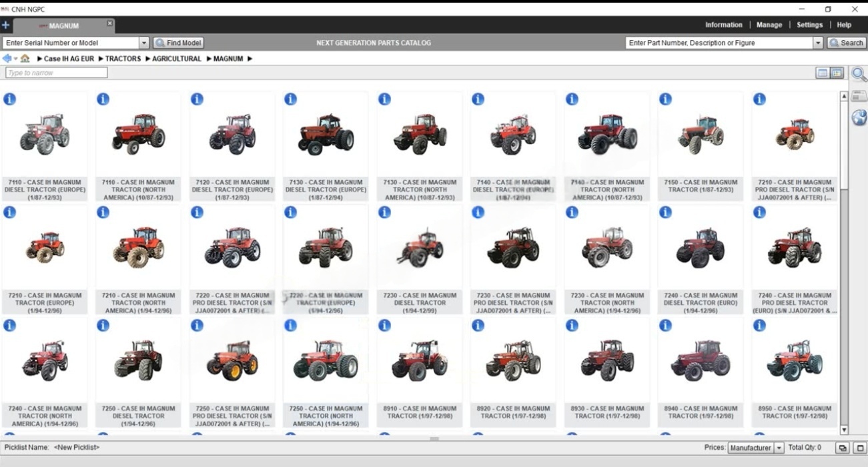The width and height of the screenshot is (868, 467).
Task: Open the Settings menu
Action: click(x=809, y=25)
